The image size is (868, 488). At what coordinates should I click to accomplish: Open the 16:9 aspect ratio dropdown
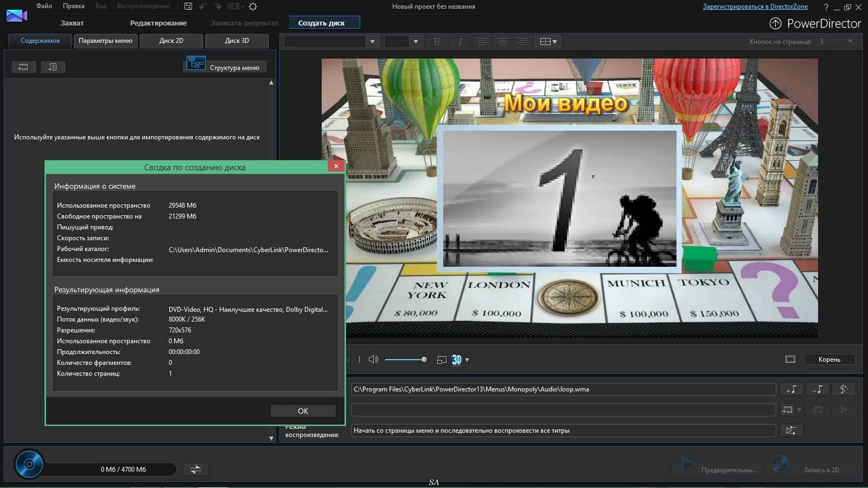pos(236,7)
